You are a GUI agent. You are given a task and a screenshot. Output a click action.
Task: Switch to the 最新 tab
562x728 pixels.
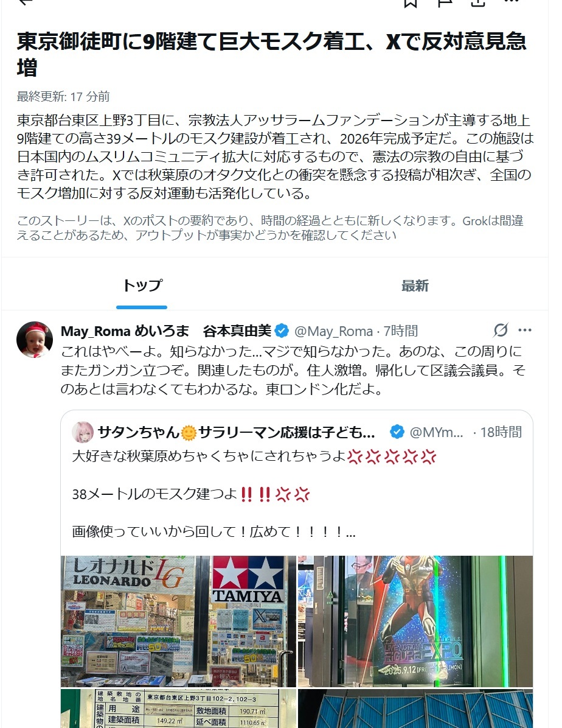[x=415, y=285]
